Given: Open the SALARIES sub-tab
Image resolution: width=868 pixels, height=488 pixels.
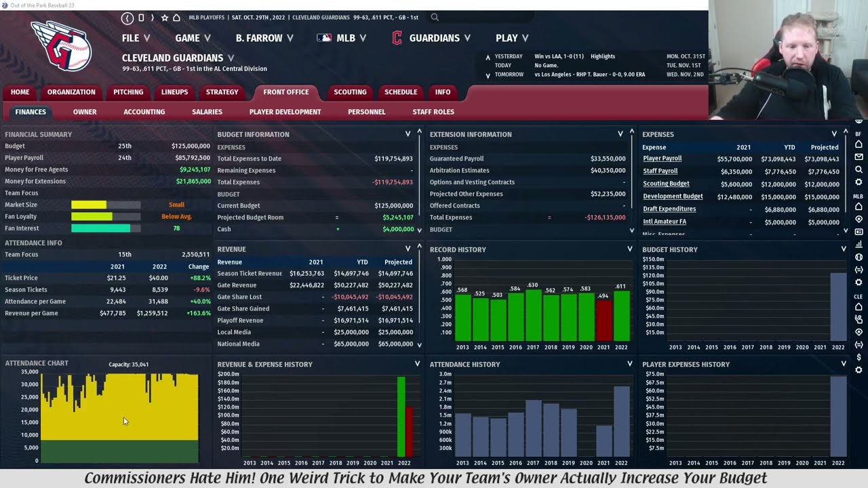Looking at the screenshot, I should [207, 112].
